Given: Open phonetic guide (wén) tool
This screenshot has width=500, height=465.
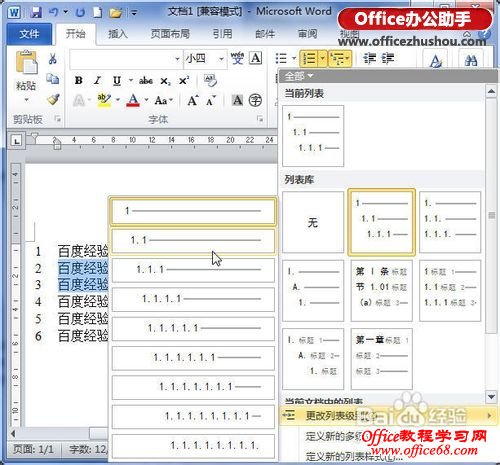Looking at the screenshot, I should (237, 59).
